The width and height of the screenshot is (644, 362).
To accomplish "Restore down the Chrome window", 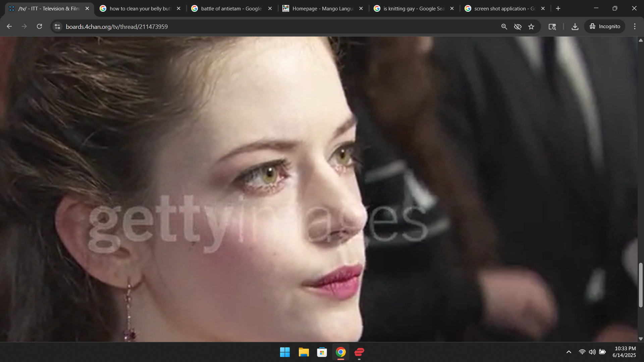I will pos(615,8).
